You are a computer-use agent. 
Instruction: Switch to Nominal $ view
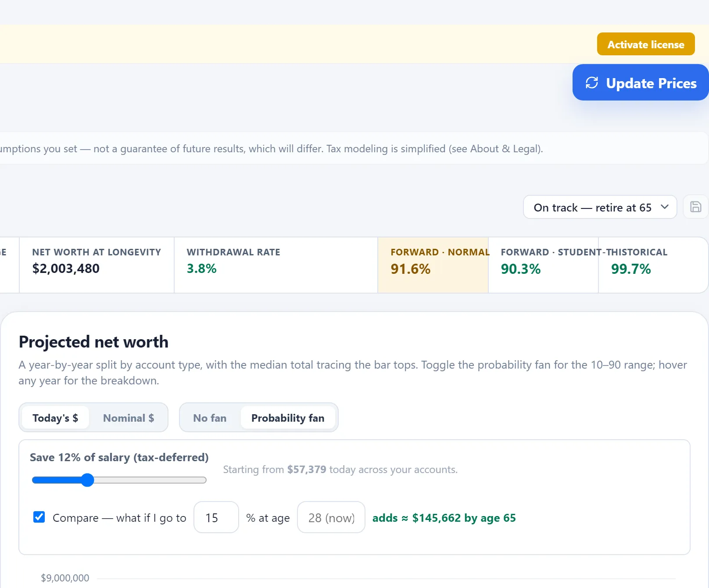coord(128,418)
